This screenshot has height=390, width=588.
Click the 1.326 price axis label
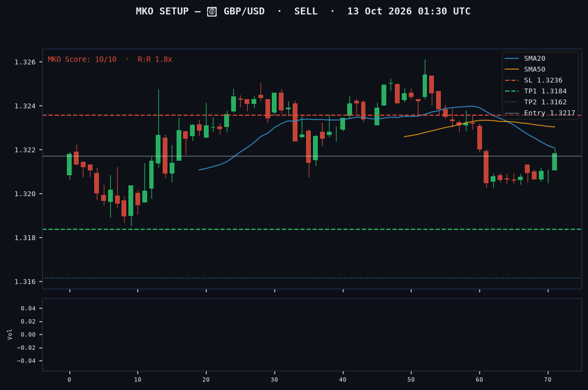click(25, 62)
